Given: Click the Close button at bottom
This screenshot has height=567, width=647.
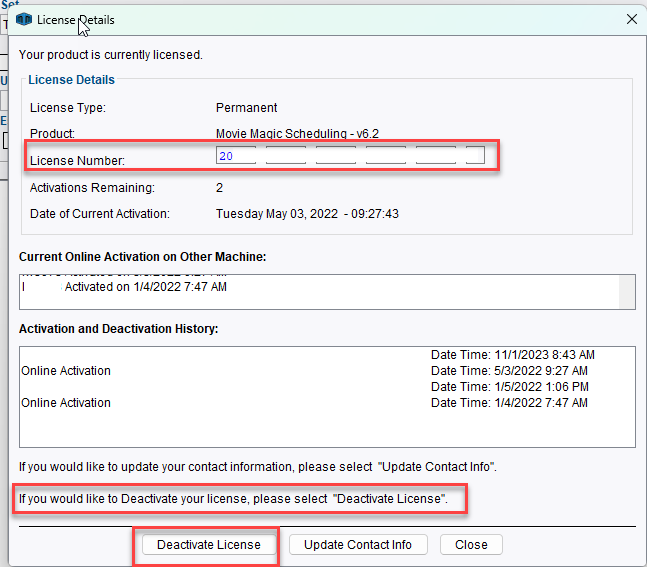Looking at the screenshot, I should coord(471,545).
